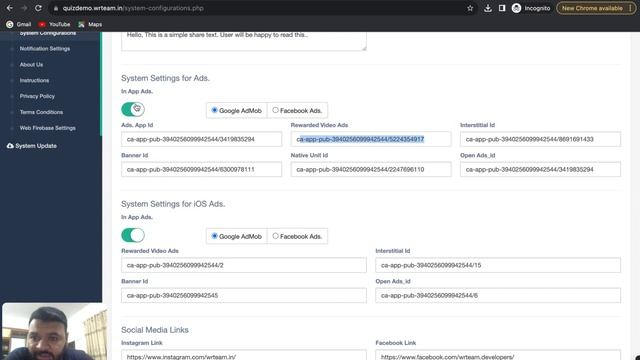Open About Us in sidebar

coord(31,64)
